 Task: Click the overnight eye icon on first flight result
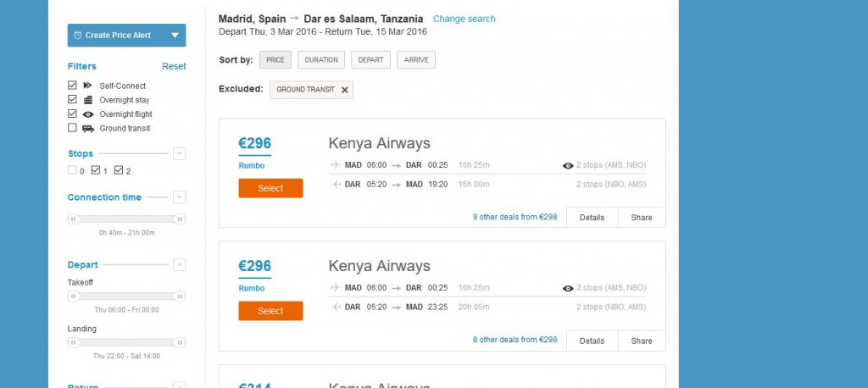pyautogui.click(x=568, y=166)
